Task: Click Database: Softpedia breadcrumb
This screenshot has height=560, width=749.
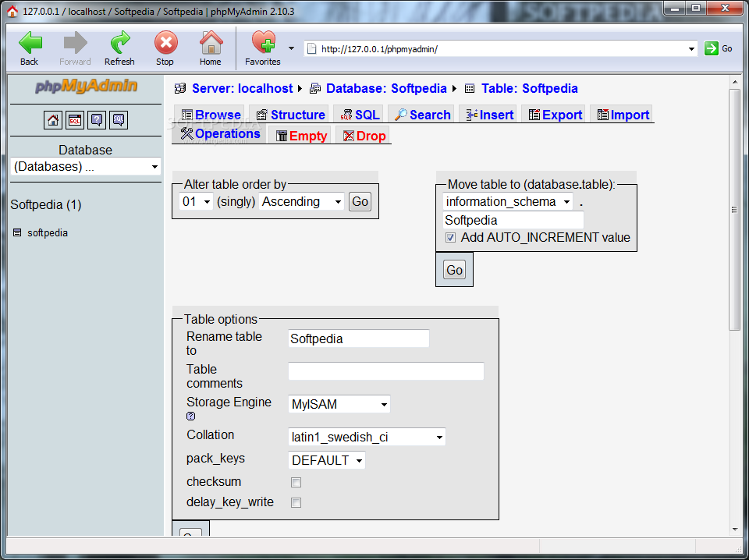Action: 386,89
